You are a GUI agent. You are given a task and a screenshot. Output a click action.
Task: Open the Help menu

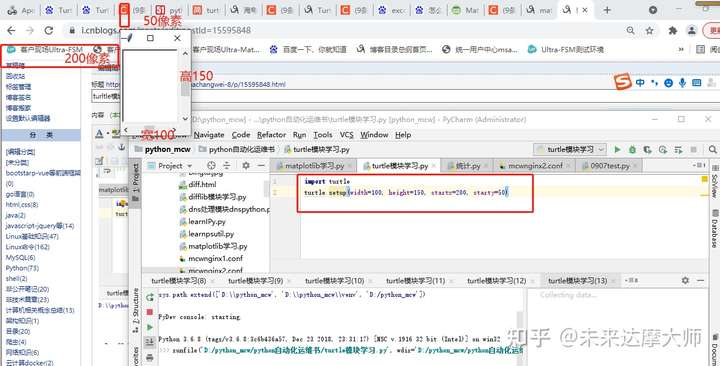403,135
